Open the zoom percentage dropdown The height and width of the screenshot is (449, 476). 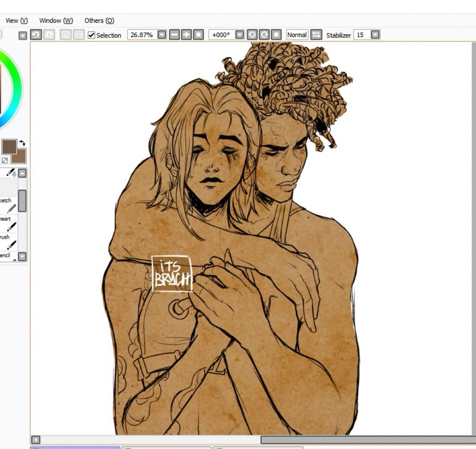[162, 35]
